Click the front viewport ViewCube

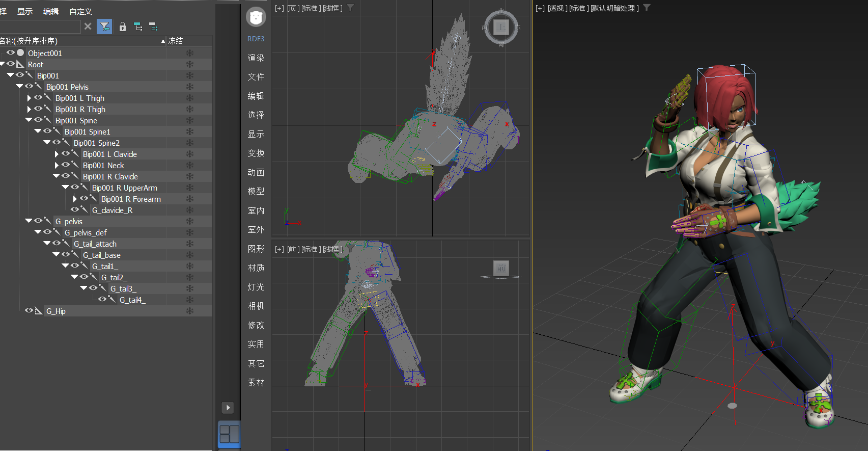(x=501, y=269)
